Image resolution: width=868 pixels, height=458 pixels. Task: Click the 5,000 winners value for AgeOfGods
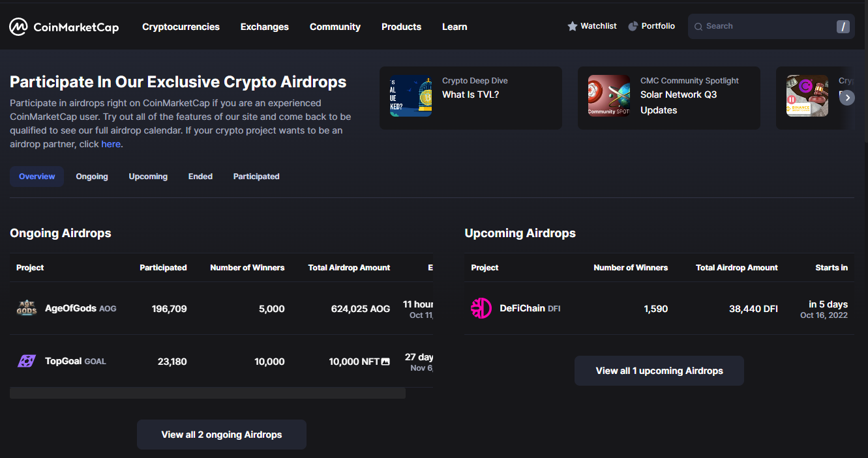coord(272,309)
